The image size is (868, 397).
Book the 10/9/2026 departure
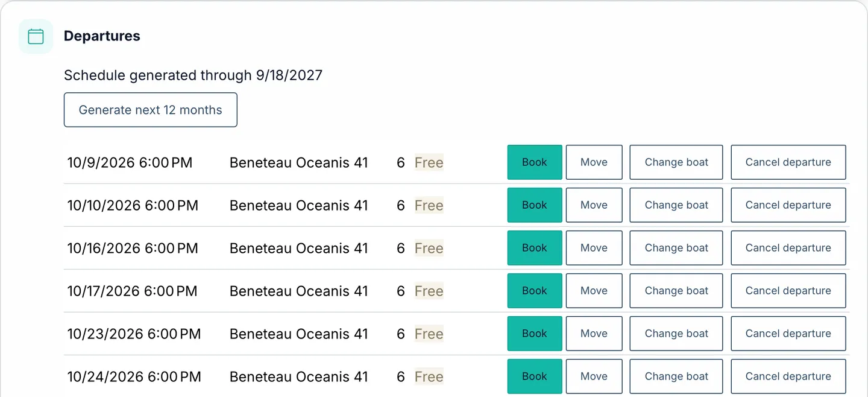(x=535, y=162)
